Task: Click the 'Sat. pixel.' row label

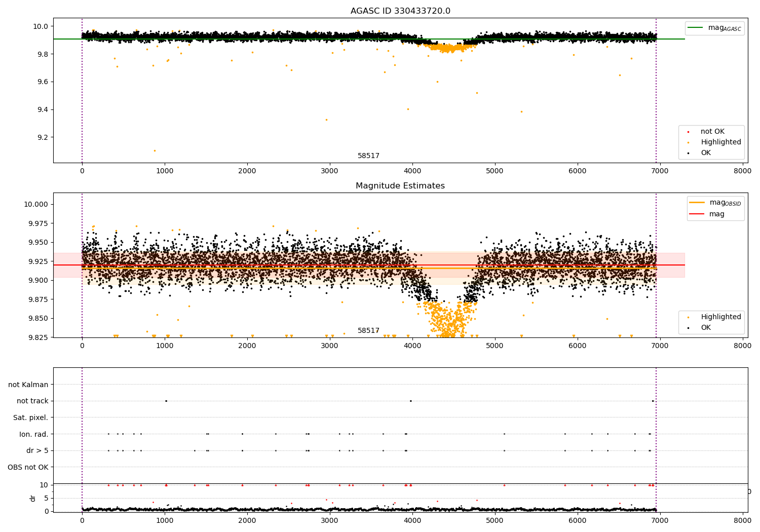Action: [31, 417]
